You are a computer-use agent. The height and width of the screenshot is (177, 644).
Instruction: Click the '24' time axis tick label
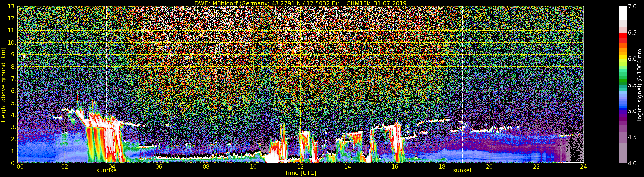point(583,166)
